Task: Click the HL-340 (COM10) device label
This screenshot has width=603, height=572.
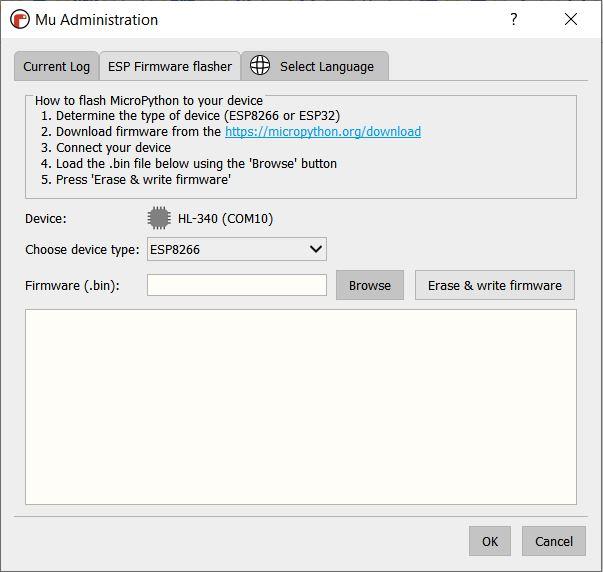Action: pyautogui.click(x=225, y=218)
